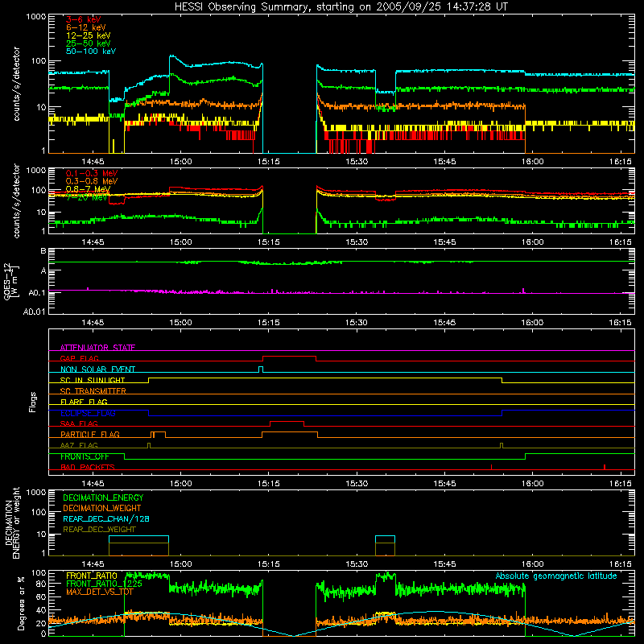Click the GOES-12 axis title
This screenshot has height=644, width=644.
(11, 281)
